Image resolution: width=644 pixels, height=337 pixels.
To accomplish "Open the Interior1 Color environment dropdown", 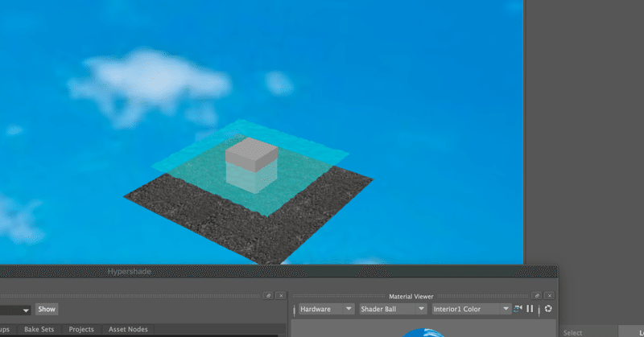I will point(471,309).
